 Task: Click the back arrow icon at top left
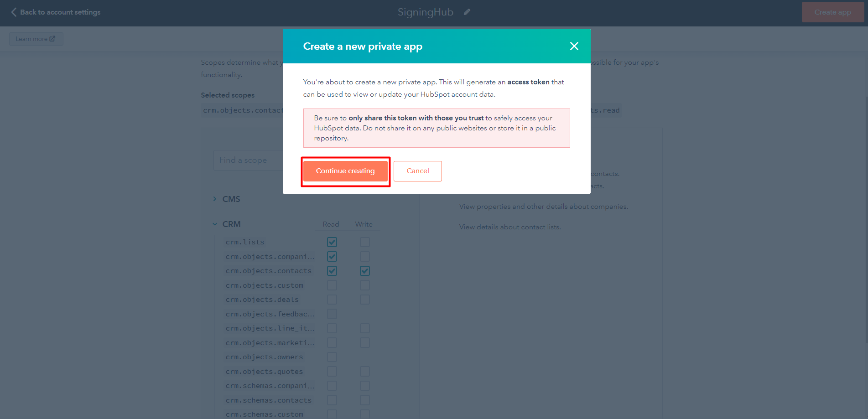[14, 12]
